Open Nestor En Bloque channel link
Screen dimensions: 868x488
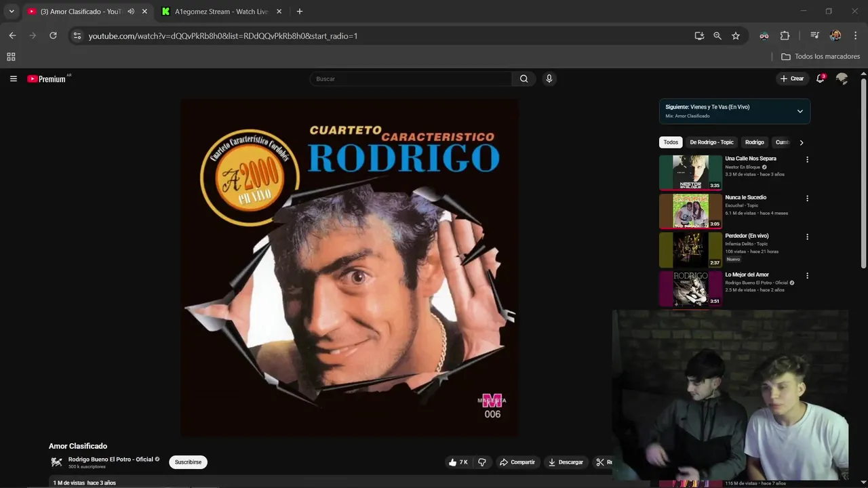pyautogui.click(x=743, y=167)
